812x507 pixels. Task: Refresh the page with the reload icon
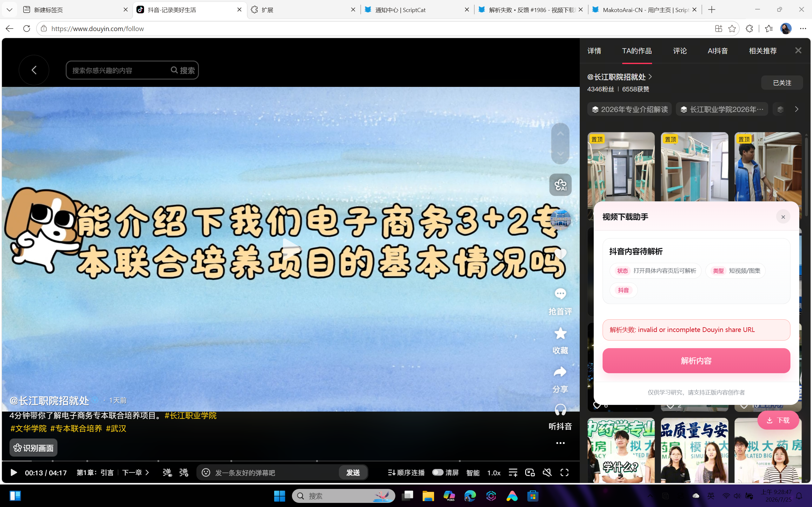(x=27, y=29)
